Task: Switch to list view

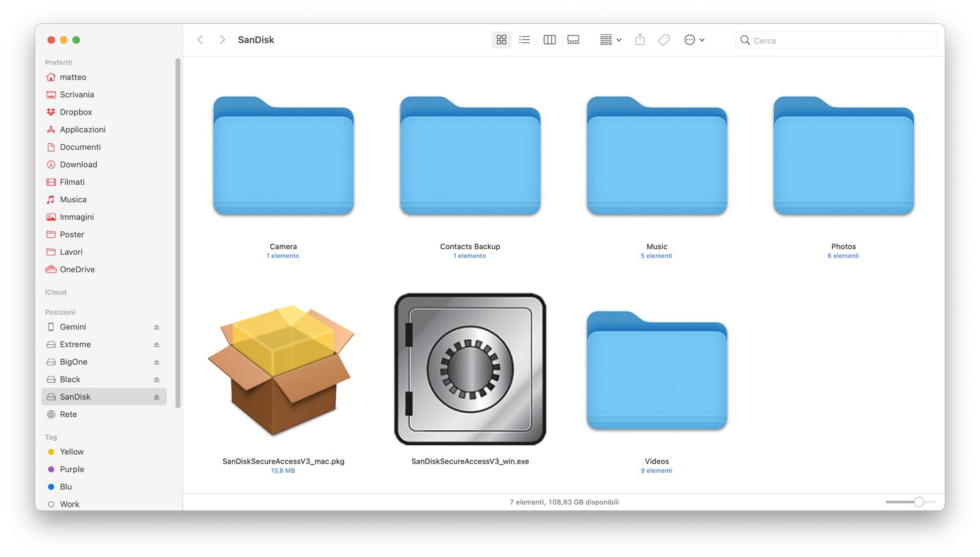Action: coord(524,40)
